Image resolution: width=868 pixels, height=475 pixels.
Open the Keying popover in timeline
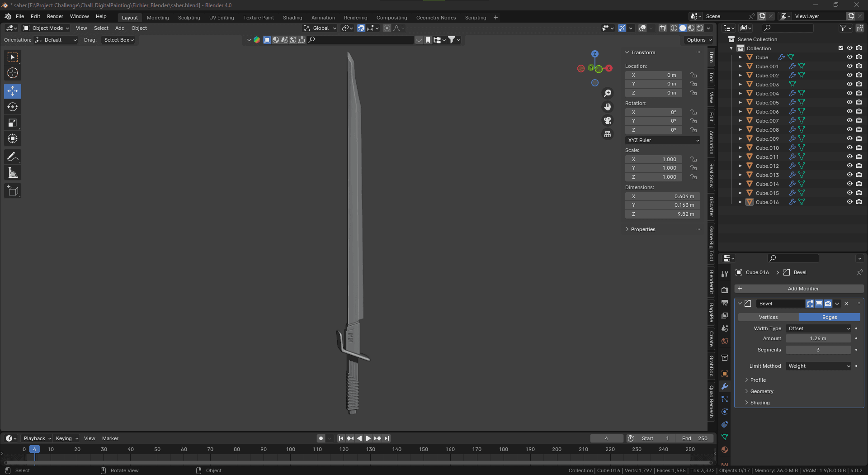67,438
